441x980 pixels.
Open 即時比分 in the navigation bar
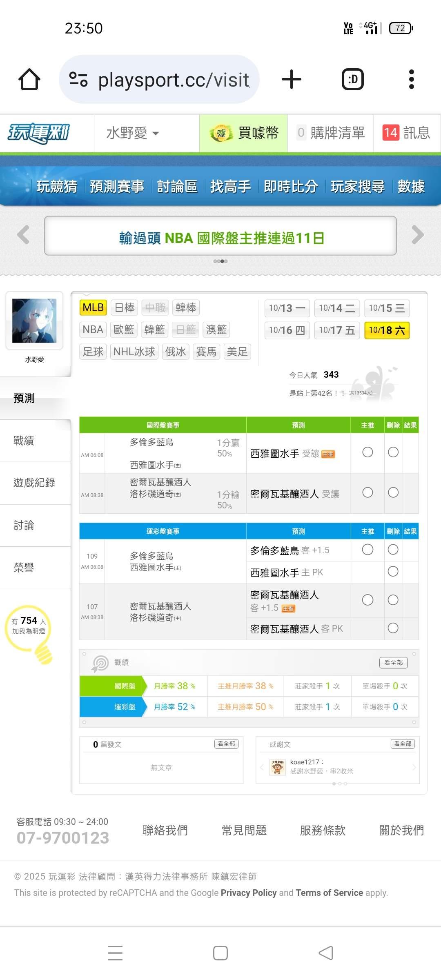291,187
